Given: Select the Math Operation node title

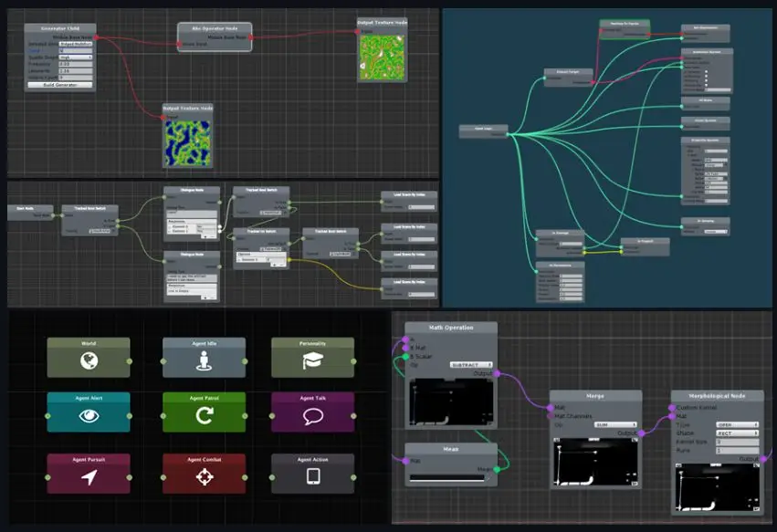Looking at the screenshot, I should click(451, 328).
